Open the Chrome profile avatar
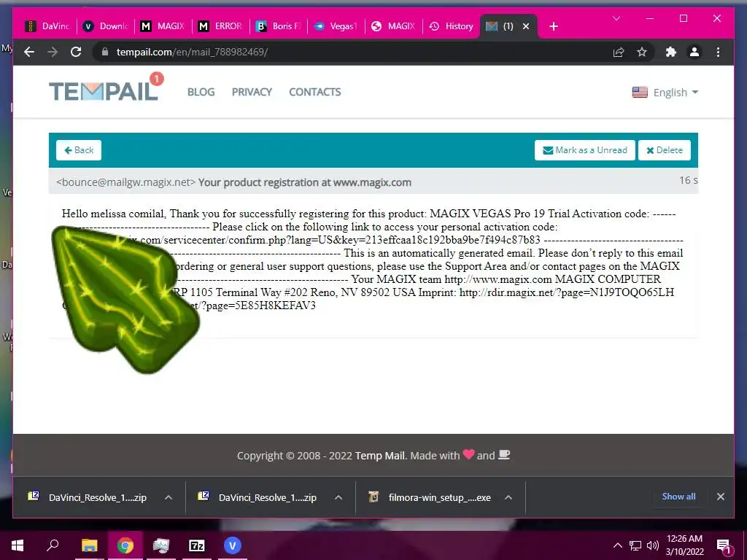Screen dimensions: 747x560 [694, 52]
